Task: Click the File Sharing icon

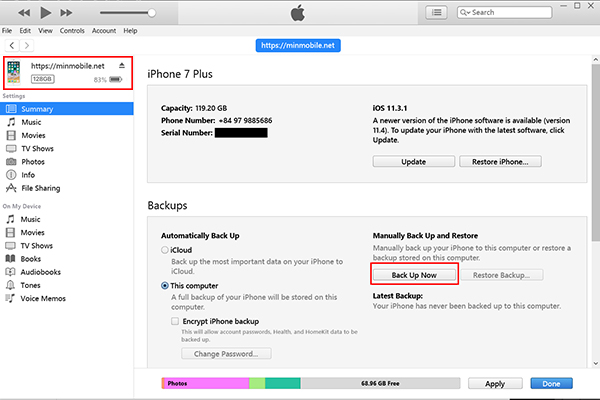Action: 11,188
